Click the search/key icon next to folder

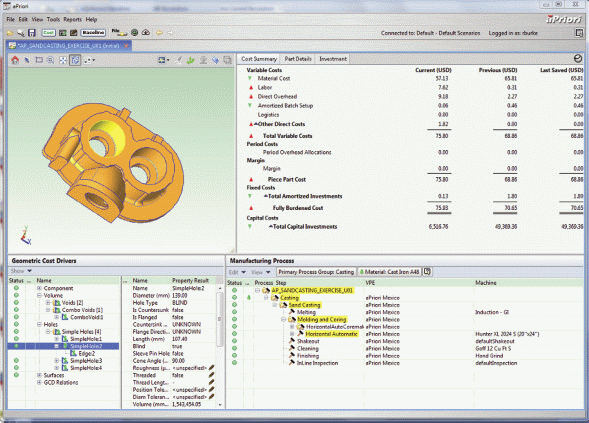[21, 33]
